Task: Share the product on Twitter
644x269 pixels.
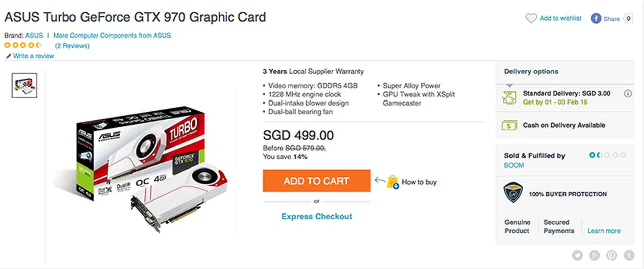Action: tap(577, 255)
